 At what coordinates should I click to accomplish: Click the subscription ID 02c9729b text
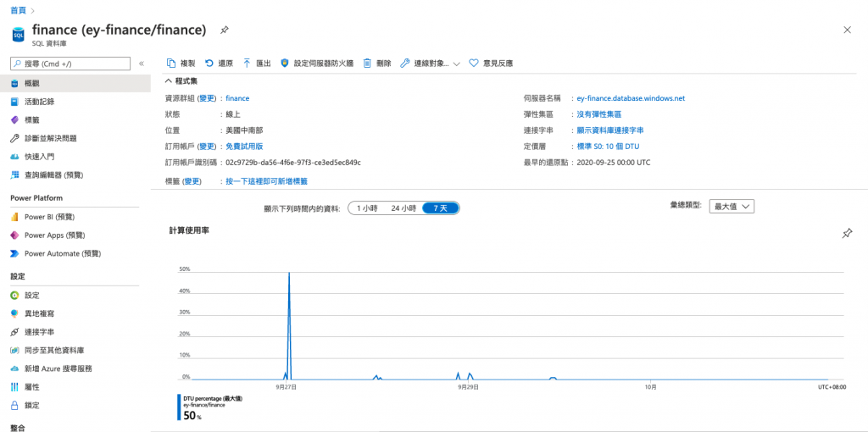pyautogui.click(x=293, y=163)
